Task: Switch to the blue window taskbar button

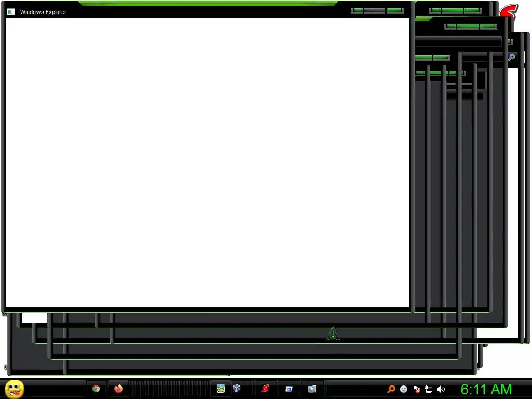Action: click(289, 389)
